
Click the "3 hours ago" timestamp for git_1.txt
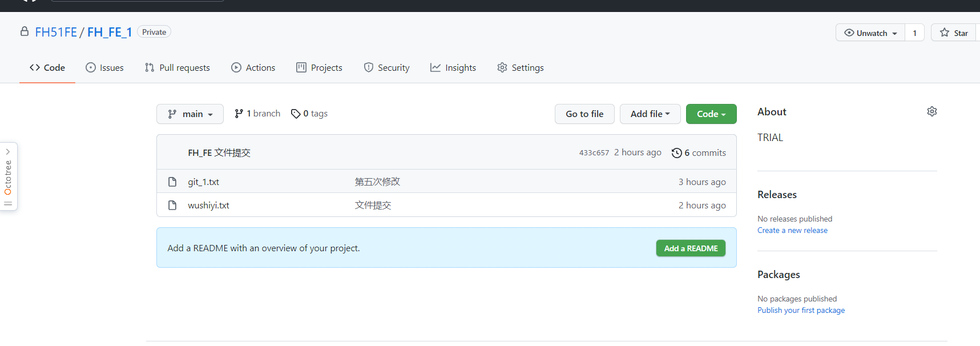(702, 182)
